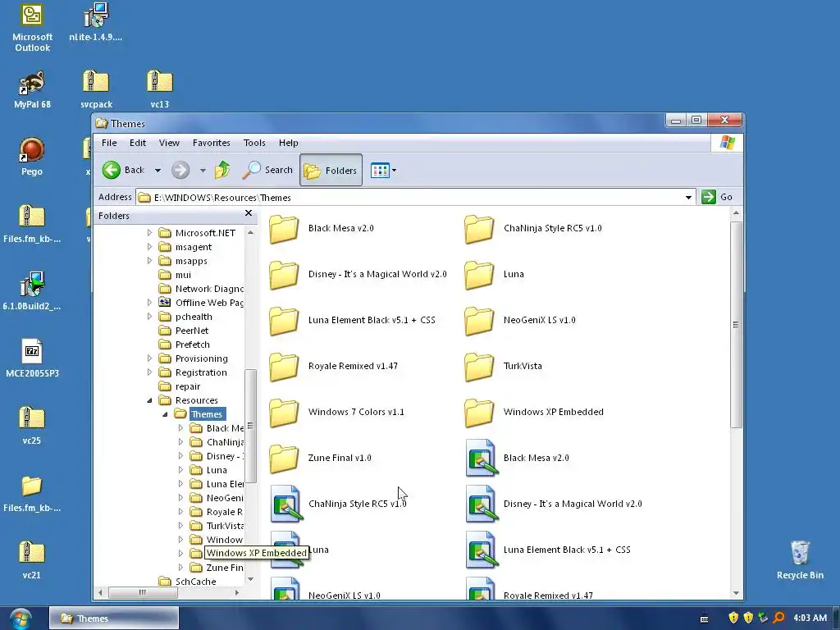Image resolution: width=840 pixels, height=630 pixels.
Task: Select the Pego desktop shortcut
Action: pyautogui.click(x=32, y=157)
